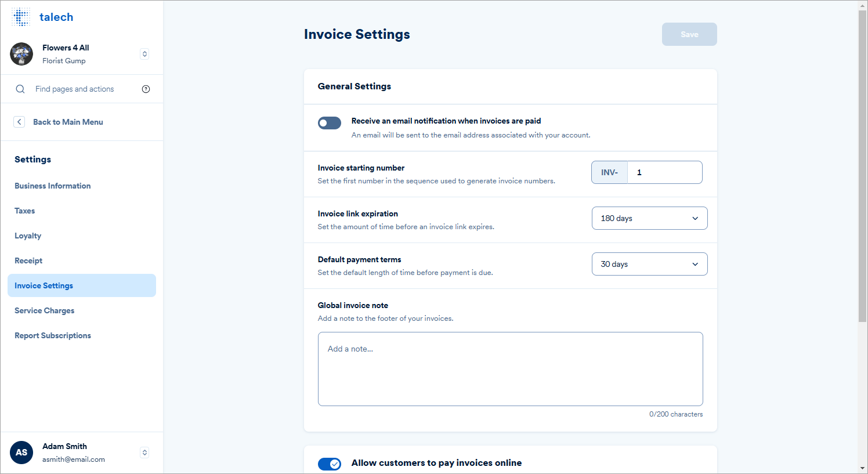This screenshot has height=474, width=868.
Task: Open the business switcher next to Flowers 4 All
Action: click(x=144, y=54)
